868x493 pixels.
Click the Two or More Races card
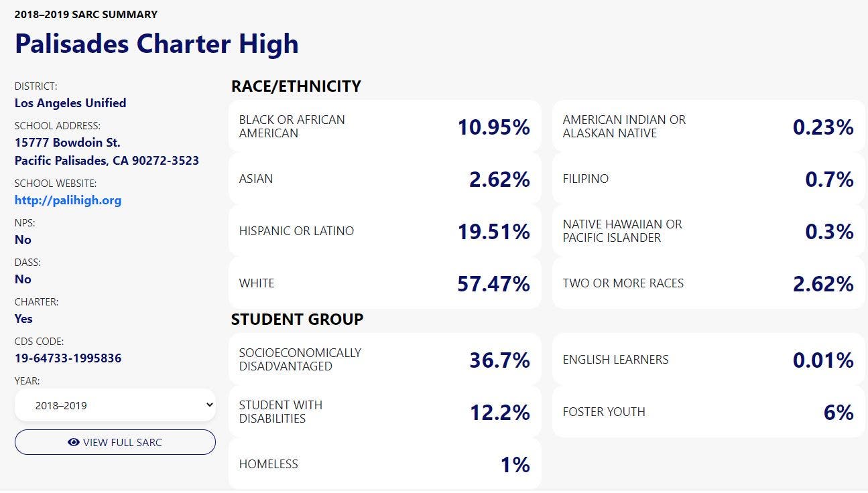coord(708,283)
